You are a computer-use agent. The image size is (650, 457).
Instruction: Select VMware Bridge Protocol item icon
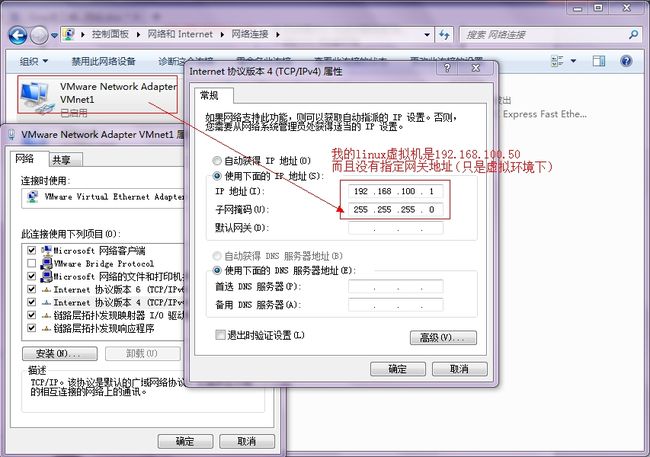(x=46, y=263)
